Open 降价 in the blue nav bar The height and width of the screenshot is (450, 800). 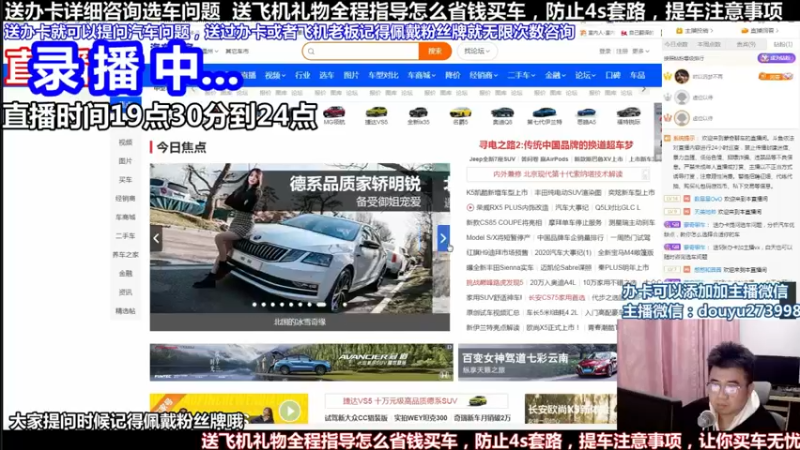453,76
